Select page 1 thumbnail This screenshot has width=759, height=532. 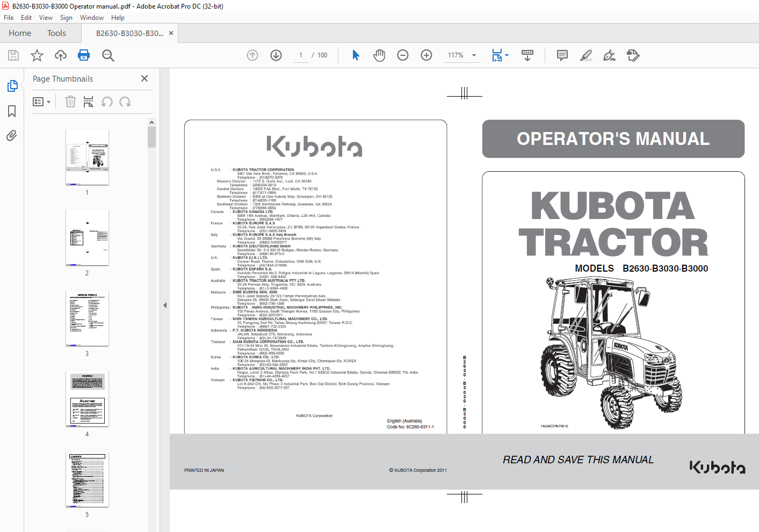coord(87,157)
